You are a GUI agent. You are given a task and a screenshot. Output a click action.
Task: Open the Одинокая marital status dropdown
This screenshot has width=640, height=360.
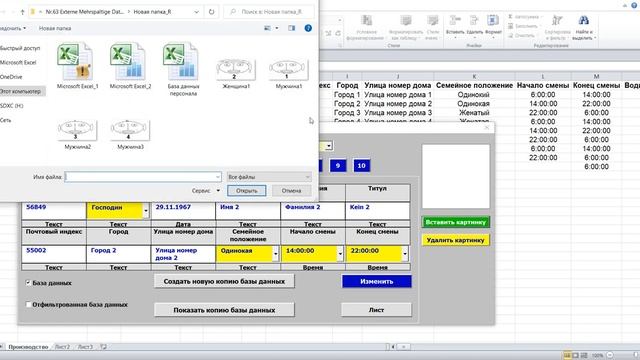click(276, 254)
